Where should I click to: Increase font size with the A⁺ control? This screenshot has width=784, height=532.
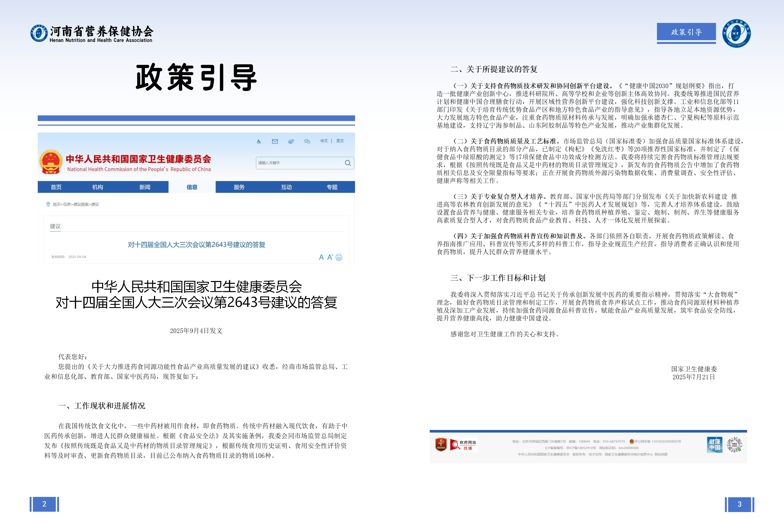click(330, 257)
